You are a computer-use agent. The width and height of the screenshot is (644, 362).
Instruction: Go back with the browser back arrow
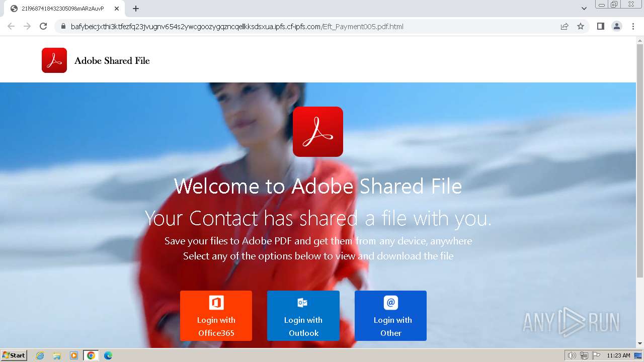click(x=11, y=26)
